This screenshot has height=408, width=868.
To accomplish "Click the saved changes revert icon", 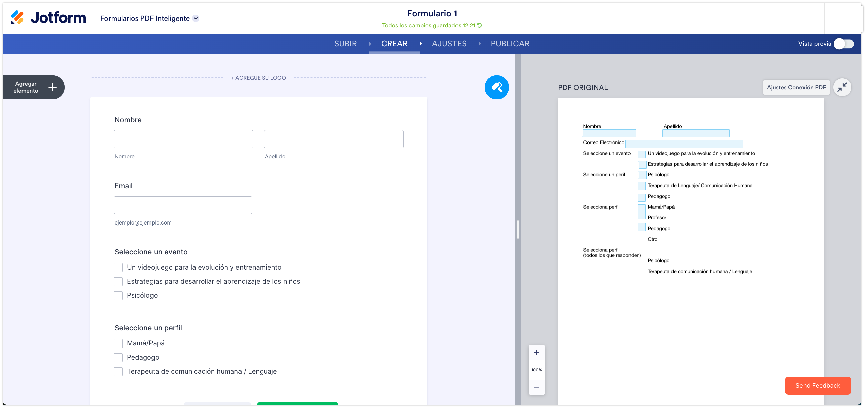I will click(479, 25).
